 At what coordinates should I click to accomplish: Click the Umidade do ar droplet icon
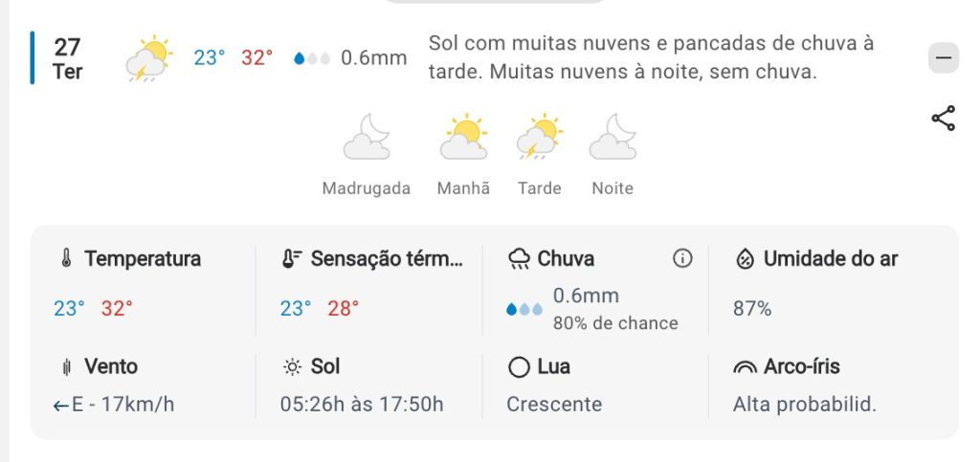(745, 259)
